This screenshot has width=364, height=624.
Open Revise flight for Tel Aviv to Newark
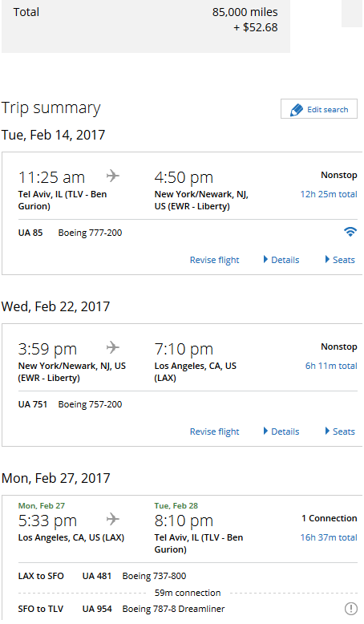[x=214, y=260]
